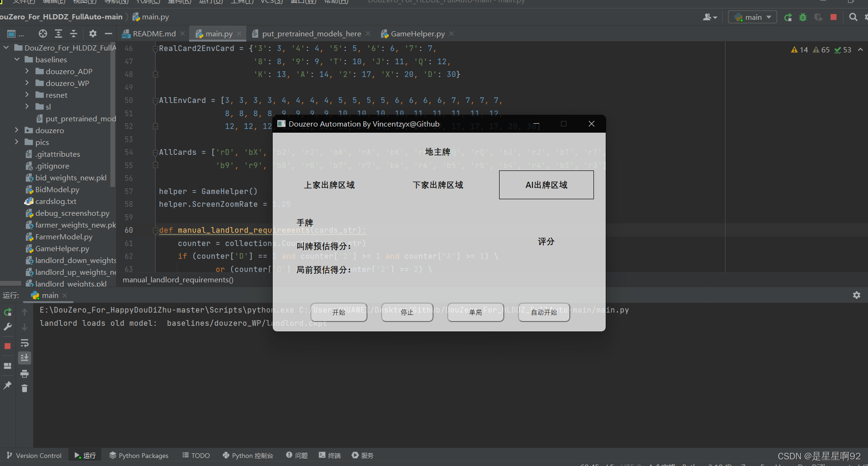Click the 停止 button in Douzero dialog
Viewport: 868px width, 466px height.
[407, 312]
